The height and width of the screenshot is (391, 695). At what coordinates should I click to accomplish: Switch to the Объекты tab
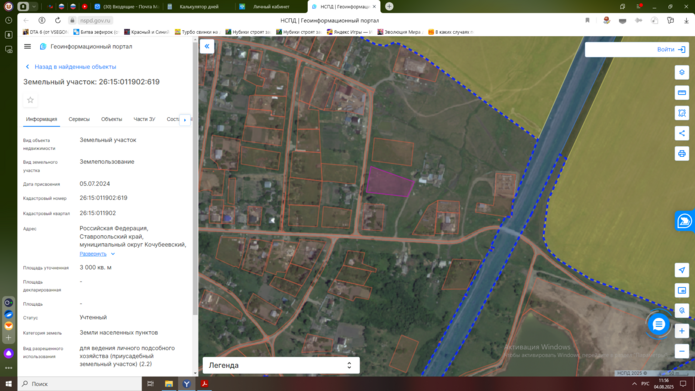click(111, 119)
